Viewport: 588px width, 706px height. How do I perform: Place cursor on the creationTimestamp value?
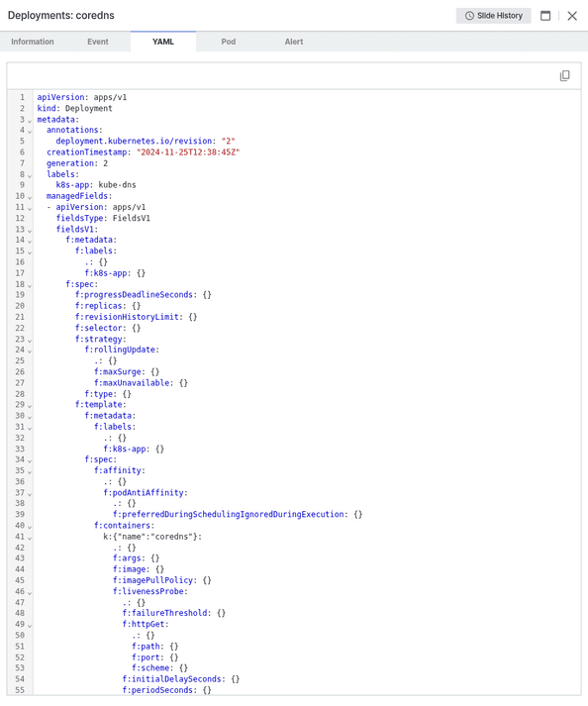click(x=188, y=152)
